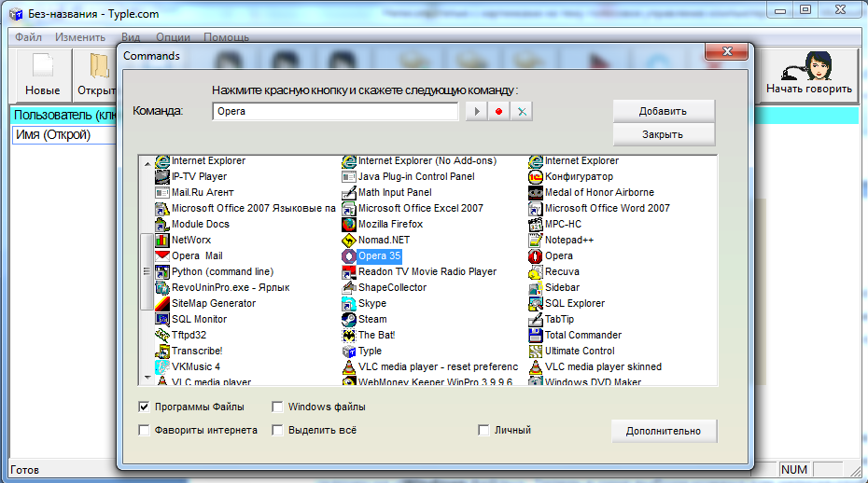Open the Помощь menu
This screenshot has width=868, height=483.
[226, 37]
